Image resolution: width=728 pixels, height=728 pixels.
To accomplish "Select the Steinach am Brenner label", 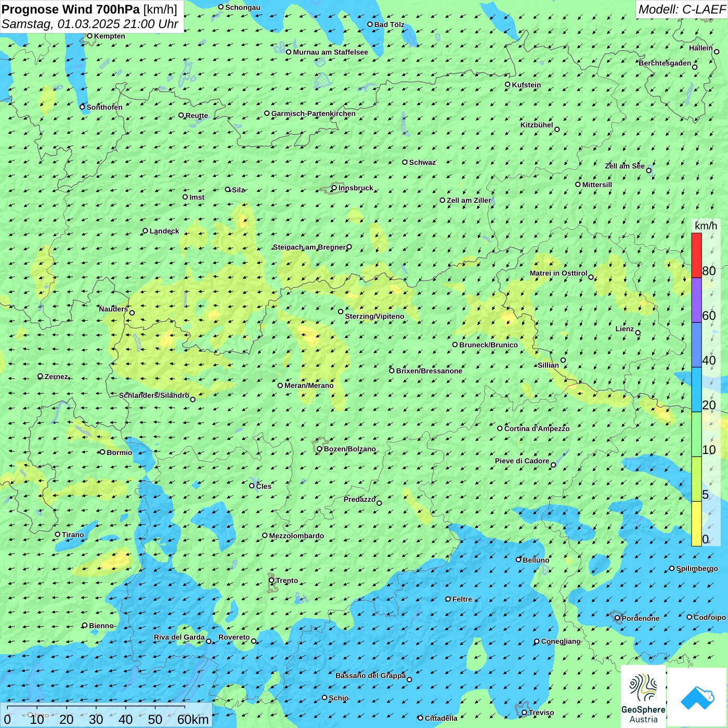I will [x=309, y=247].
